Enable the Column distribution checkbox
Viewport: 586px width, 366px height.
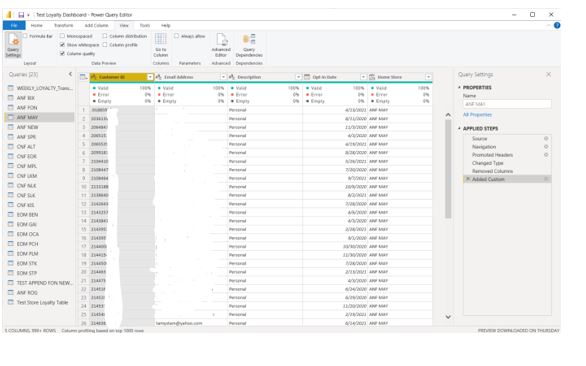click(x=105, y=36)
